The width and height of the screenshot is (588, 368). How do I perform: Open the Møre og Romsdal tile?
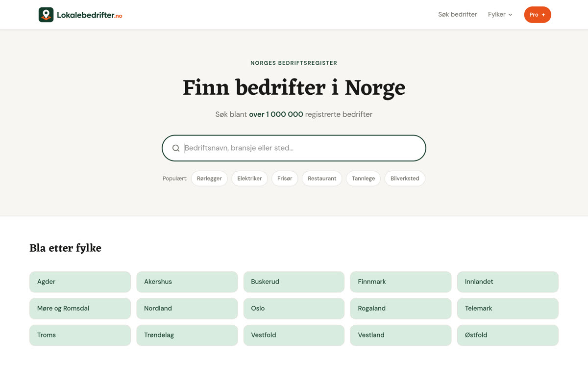tap(80, 309)
